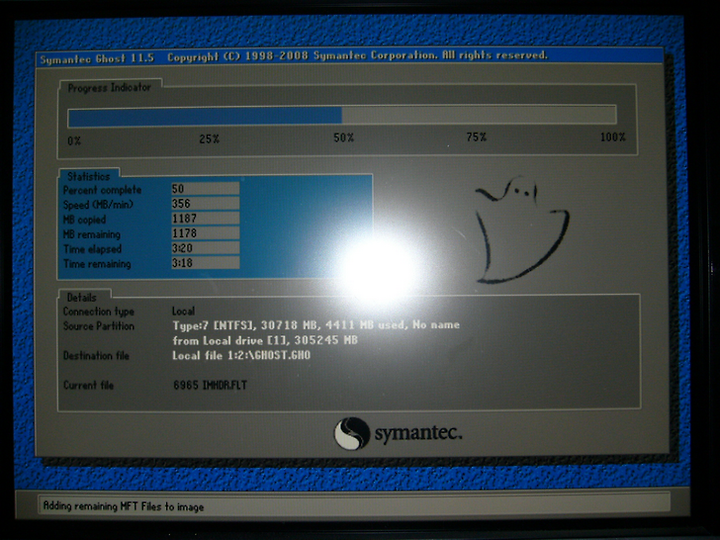Viewport: 720px width, 540px height.
Task: Click the 75% progress scale label
Action: pyautogui.click(x=476, y=137)
